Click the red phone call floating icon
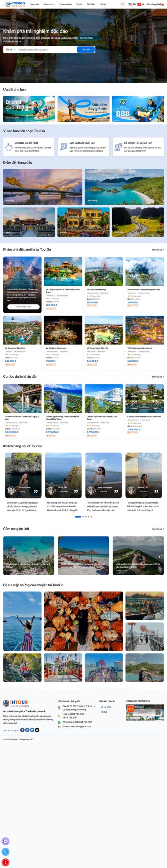The image size is (167, 868). (x=5, y=862)
